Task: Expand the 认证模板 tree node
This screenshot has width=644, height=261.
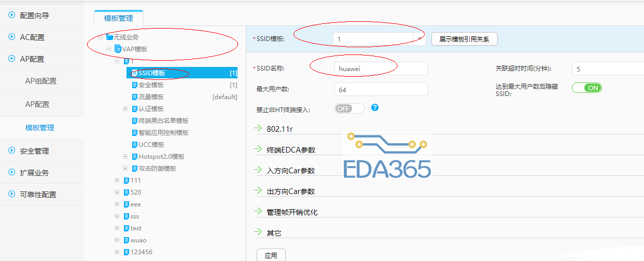Action: (125, 108)
